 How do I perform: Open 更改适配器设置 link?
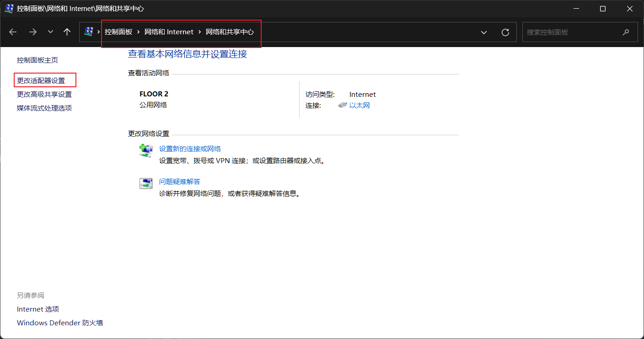click(x=41, y=81)
